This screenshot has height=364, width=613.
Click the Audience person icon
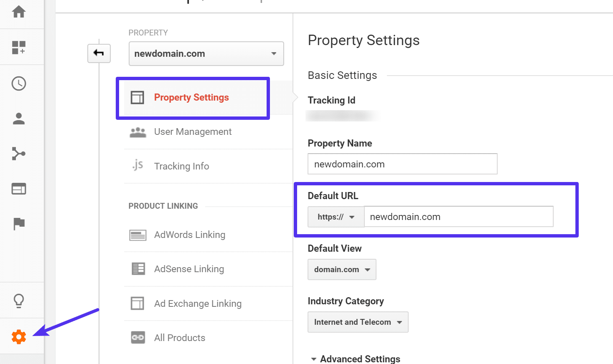tap(18, 118)
